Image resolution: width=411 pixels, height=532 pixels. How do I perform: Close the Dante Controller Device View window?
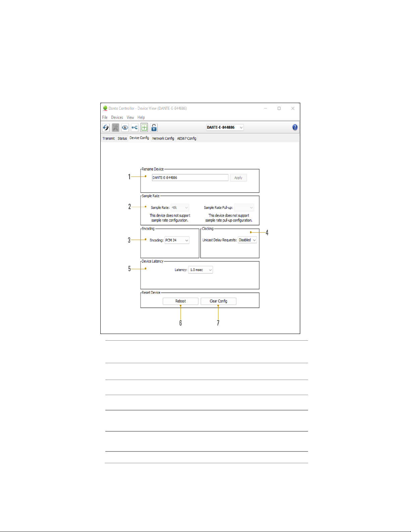click(x=293, y=108)
